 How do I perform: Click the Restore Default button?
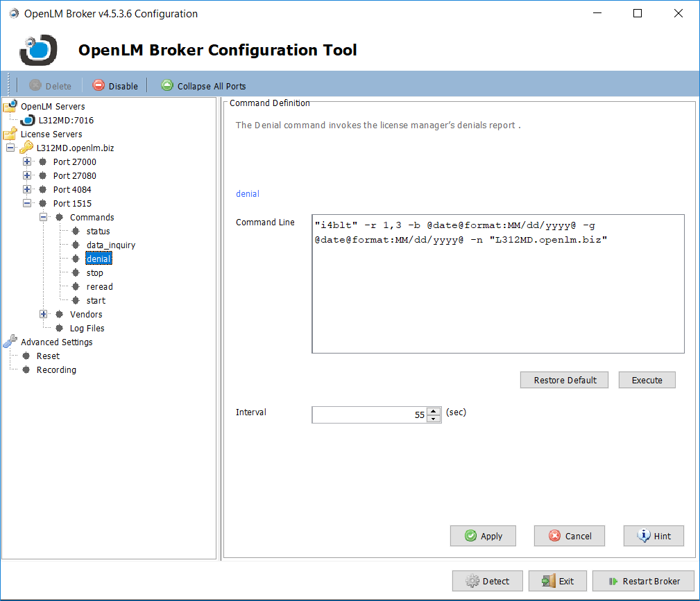click(x=564, y=380)
